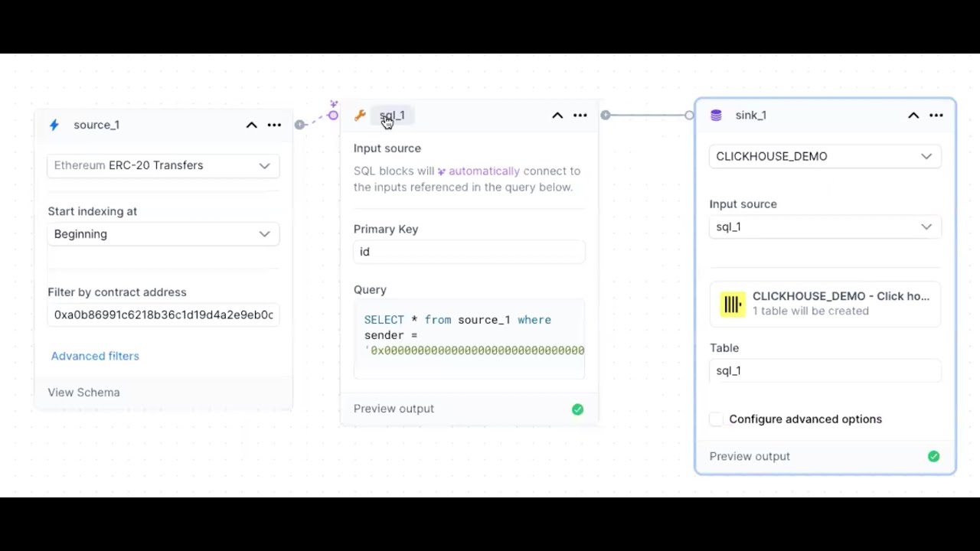The width and height of the screenshot is (980, 551).
Task: Click the contract address filter field
Action: tap(163, 315)
